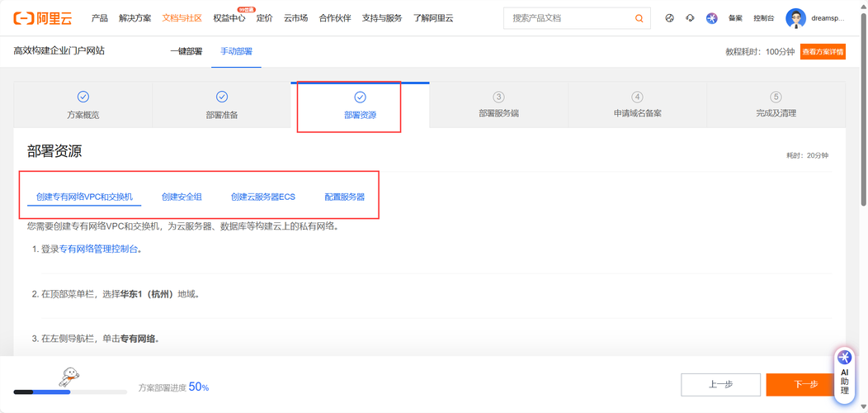Click the Aliyun logo

(x=43, y=18)
